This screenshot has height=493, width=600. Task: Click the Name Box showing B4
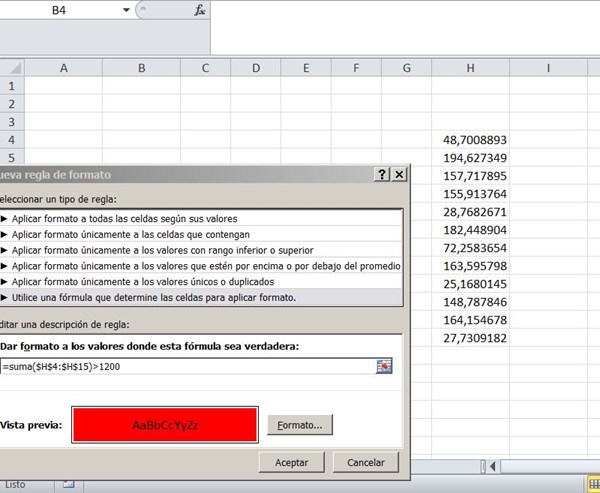59,10
